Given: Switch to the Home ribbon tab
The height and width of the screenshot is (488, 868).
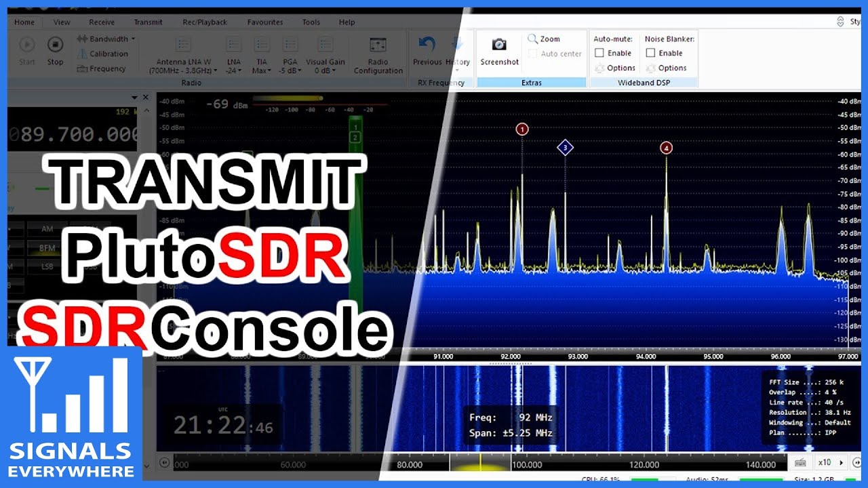Looking at the screenshot, I should [x=24, y=22].
